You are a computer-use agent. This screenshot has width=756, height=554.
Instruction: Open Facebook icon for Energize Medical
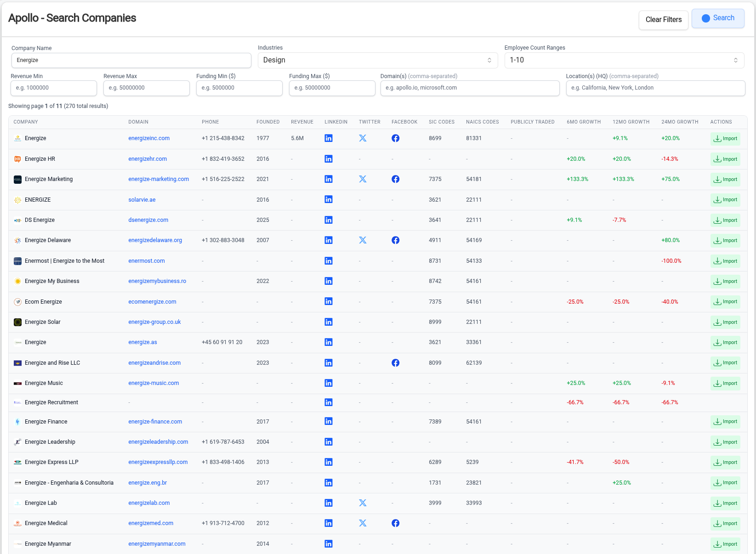395,523
